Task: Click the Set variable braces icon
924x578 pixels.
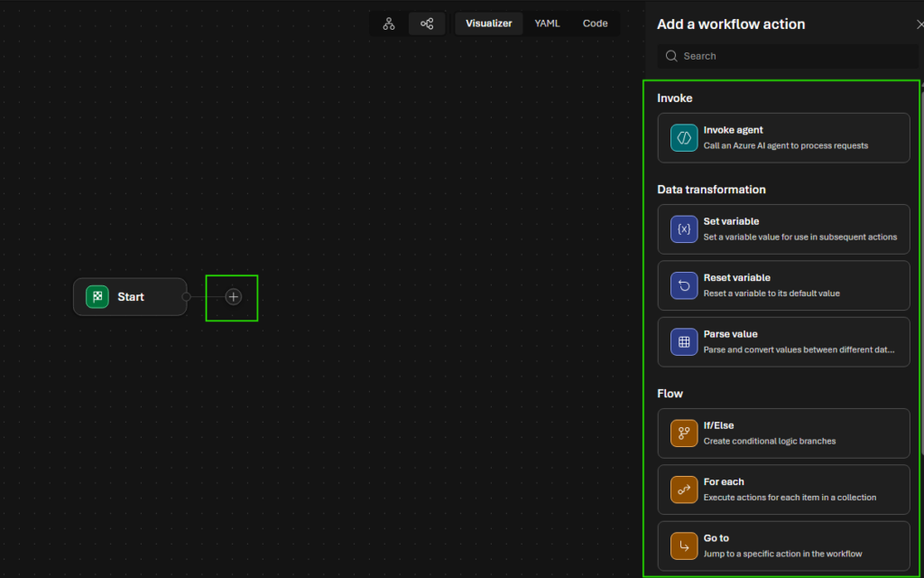Action: click(x=684, y=229)
